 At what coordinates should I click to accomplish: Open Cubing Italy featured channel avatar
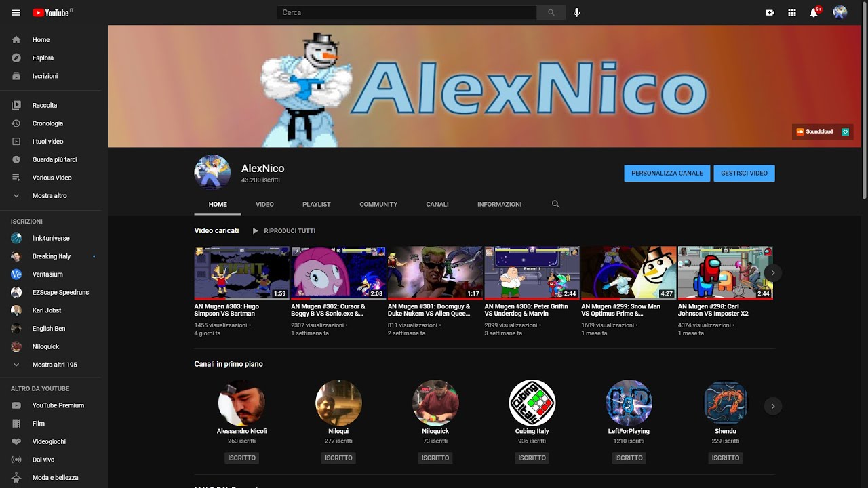click(532, 403)
